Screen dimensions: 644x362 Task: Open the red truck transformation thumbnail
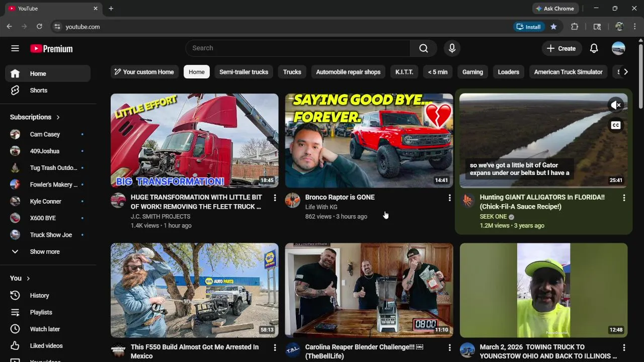tap(195, 141)
